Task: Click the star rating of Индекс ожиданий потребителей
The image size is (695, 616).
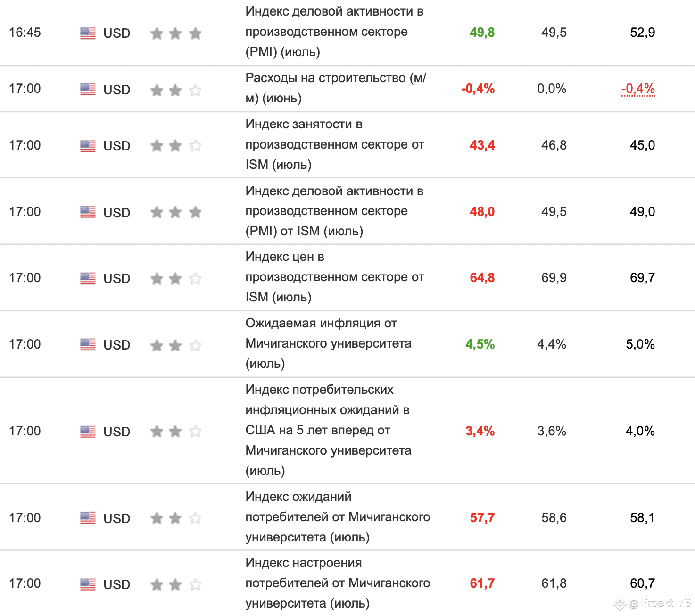Action: click(176, 518)
